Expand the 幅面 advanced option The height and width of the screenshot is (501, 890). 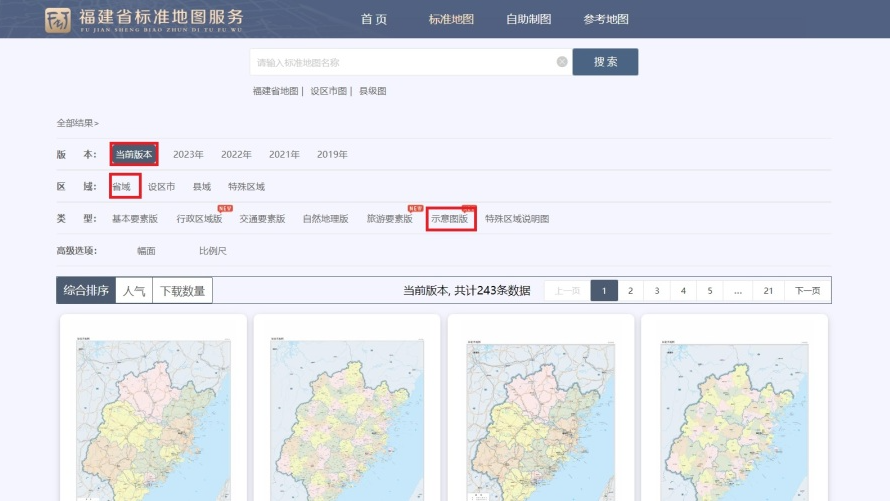[146, 251]
